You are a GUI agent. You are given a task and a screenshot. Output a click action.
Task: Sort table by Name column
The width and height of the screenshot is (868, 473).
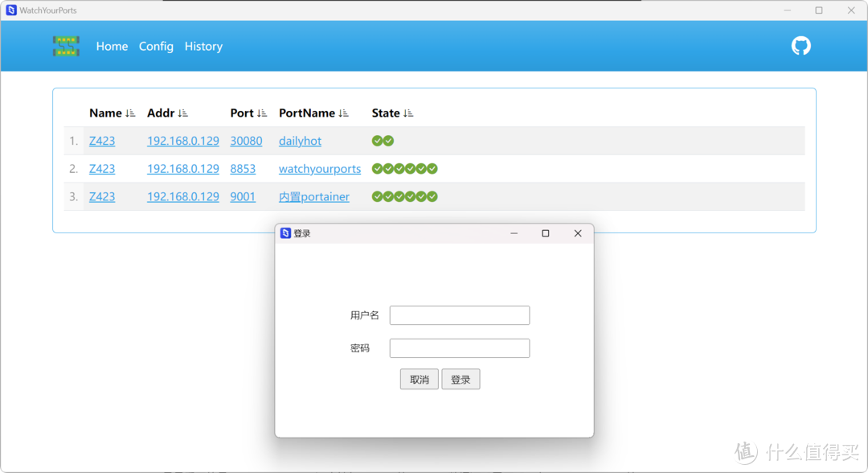pos(130,113)
